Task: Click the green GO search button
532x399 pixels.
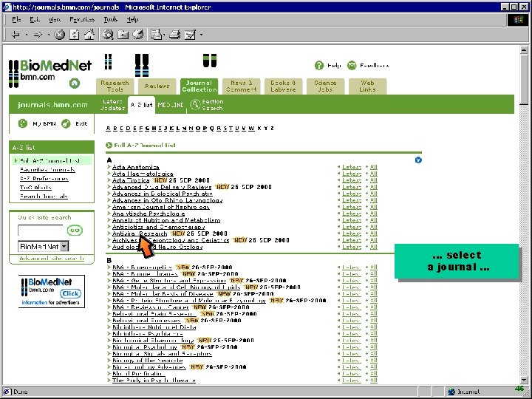Action: coord(75,231)
